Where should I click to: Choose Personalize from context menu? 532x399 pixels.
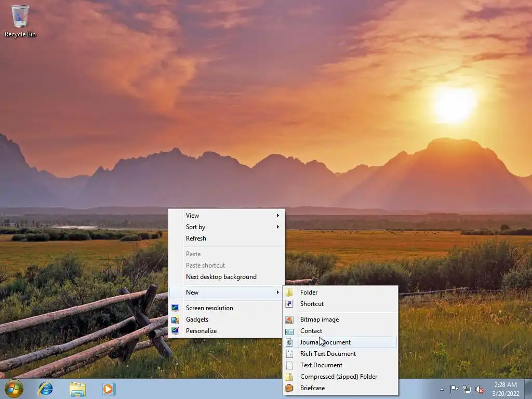(x=227, y=331)
